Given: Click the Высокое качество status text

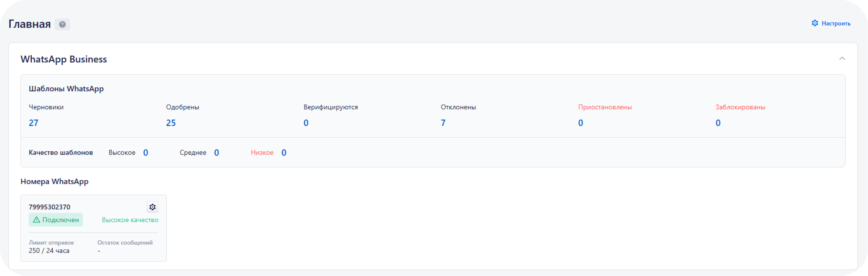Looking at the screenshot, I should click(x=130, y=220).
